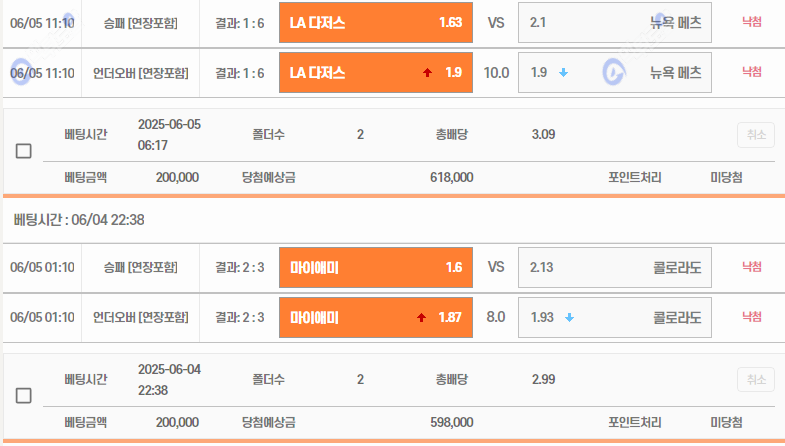Select 뉴욕 메츠 win pick at 2.1
This screenshot has height=446, width=785.
(614, 23)
